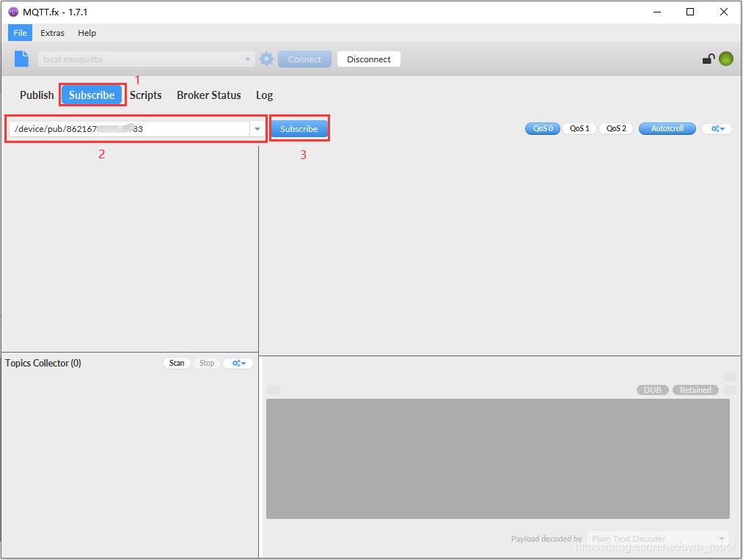Image resolution: width=743 pixels, height=560 pixels.
Task: Click the DUB indicator badge
Action: [653, 390]
